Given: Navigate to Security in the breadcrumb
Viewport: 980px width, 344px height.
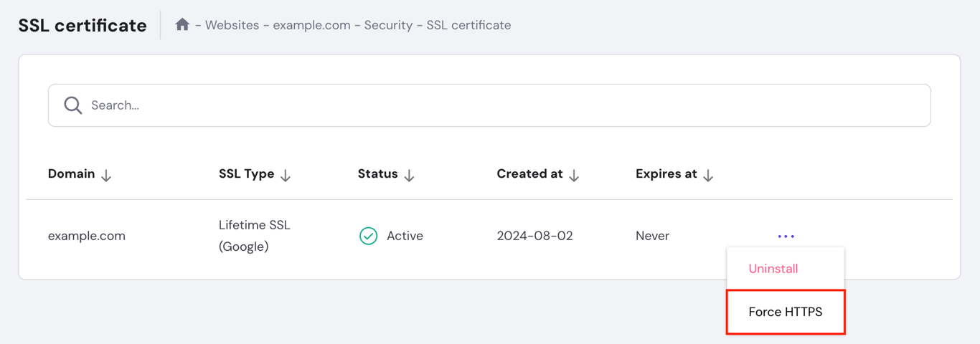Looking at the screenshot, I should [388, 25].
